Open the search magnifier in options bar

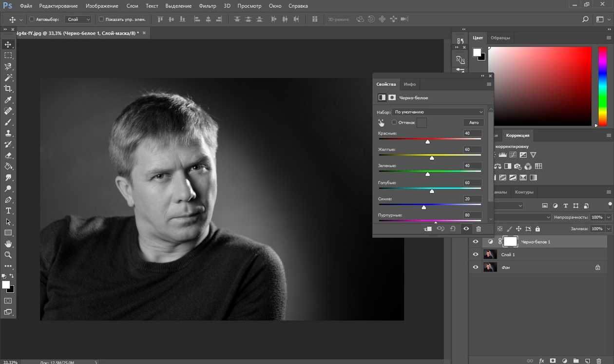585,19
